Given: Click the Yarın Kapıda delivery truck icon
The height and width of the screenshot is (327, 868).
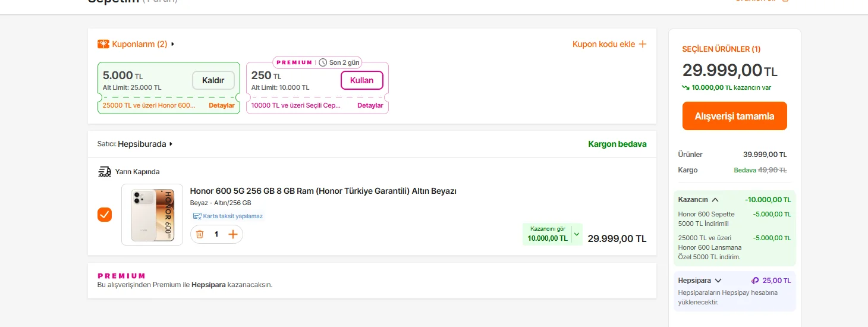Looking at the screenshot, I should 105,172.
